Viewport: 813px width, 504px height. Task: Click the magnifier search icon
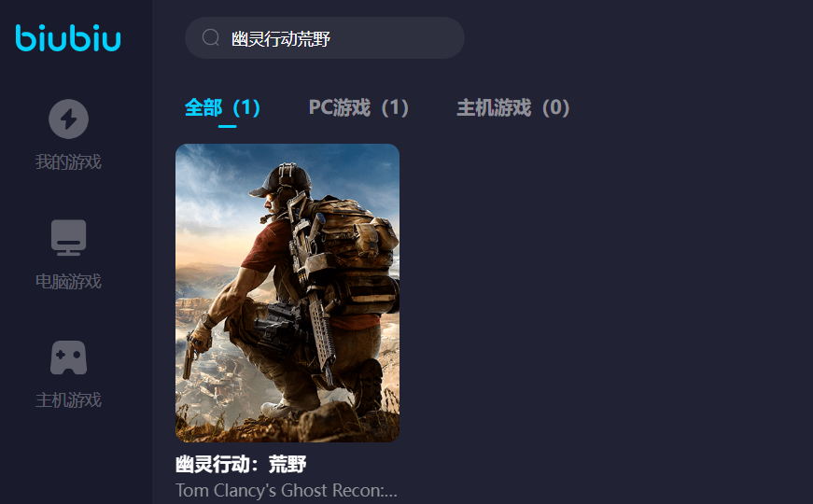[x=211, y=37]
